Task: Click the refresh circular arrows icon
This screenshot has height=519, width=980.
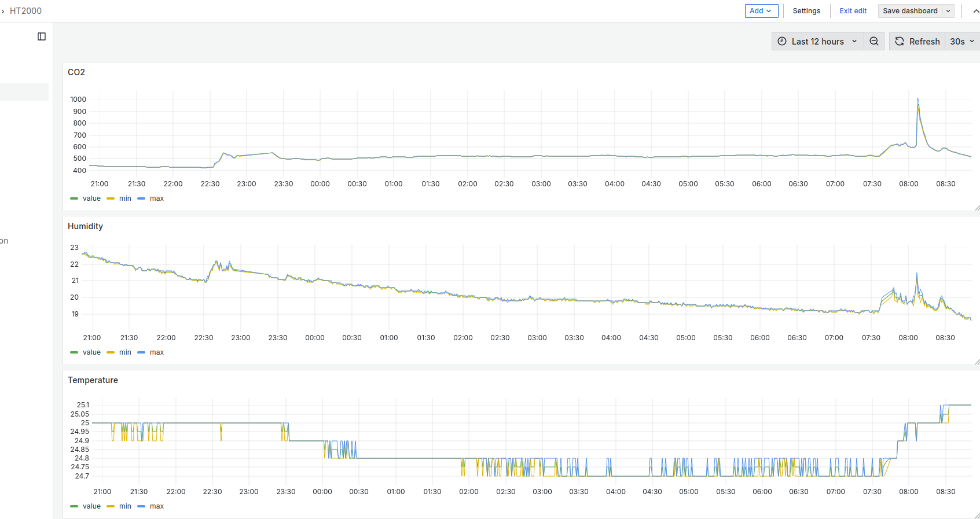Action: coord(900,41)
